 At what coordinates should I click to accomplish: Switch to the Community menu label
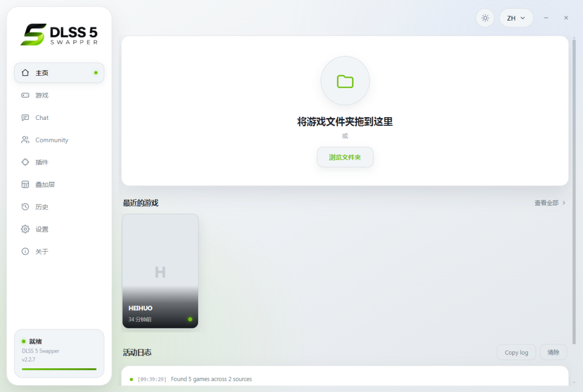pos(52,140)
